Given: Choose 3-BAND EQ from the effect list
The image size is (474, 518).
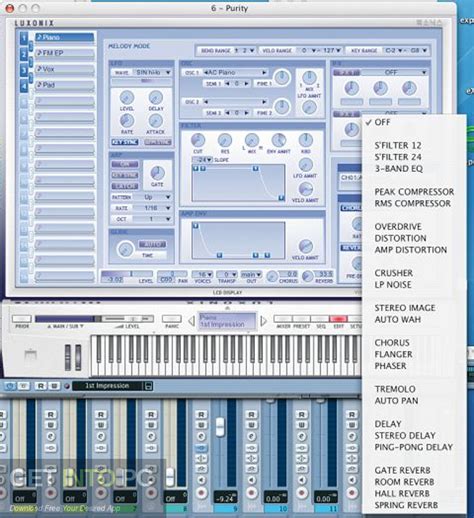Looking at the screenshot, I should 399,169.
